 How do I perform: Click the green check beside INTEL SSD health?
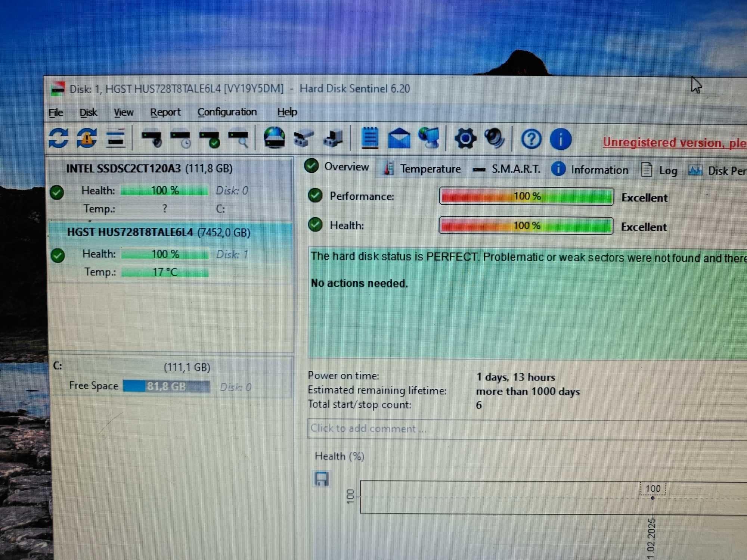[57, 192]
